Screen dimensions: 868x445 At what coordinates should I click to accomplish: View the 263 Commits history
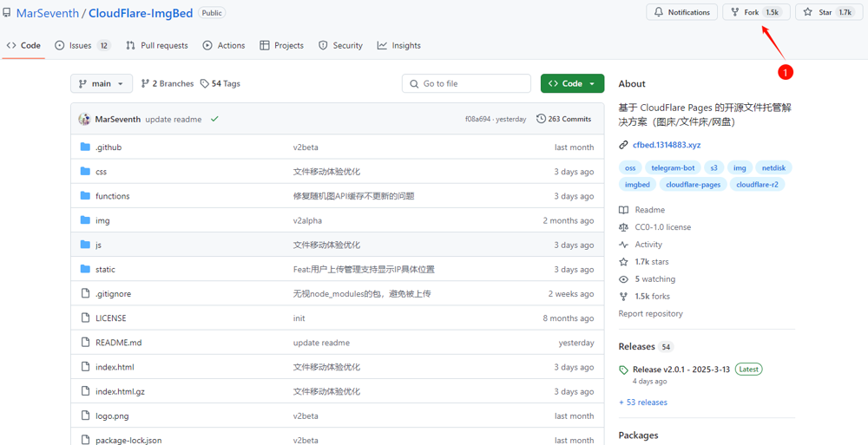563,119
